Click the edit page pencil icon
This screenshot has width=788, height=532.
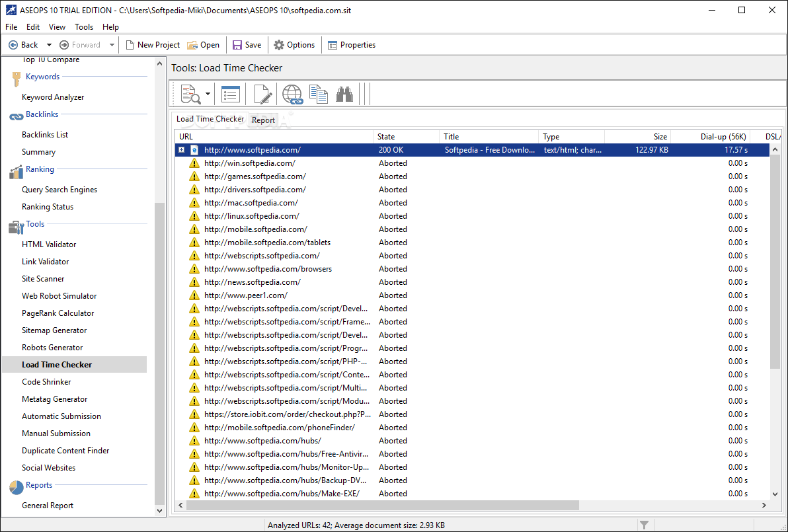coord(263,94)
